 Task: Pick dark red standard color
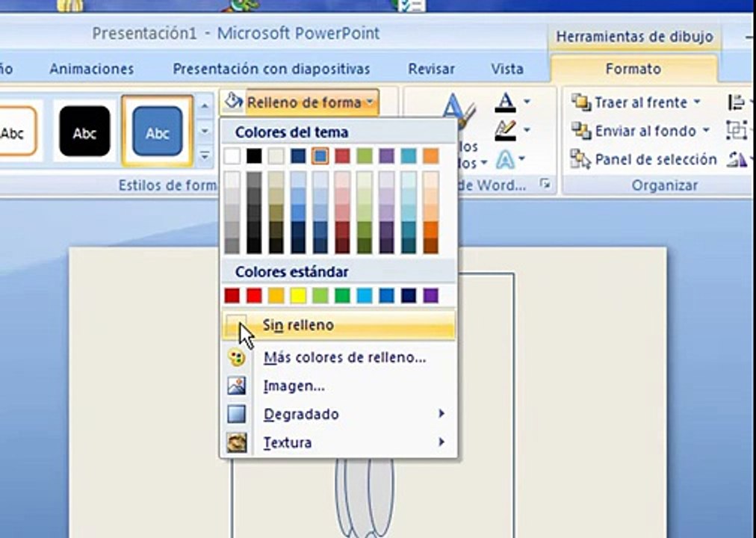(x=232, y=295)
